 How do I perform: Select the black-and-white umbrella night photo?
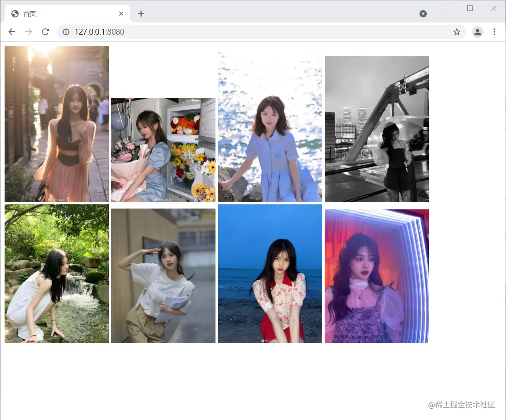tap(376, 129)
